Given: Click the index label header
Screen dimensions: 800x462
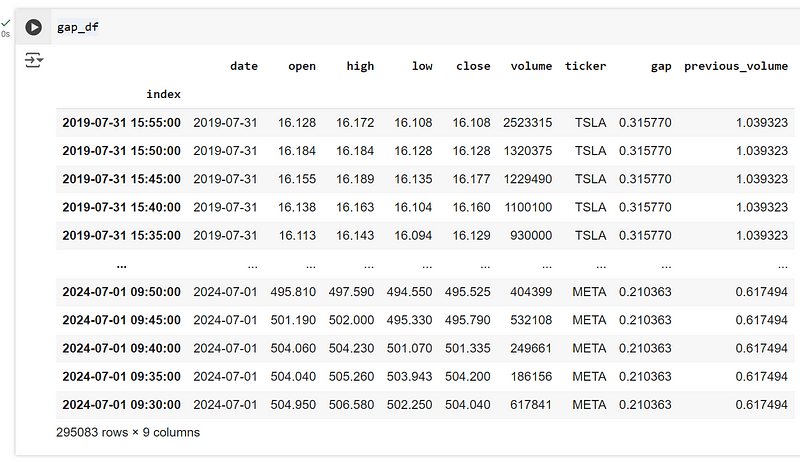Looking at the screenshot, I should coord(163,94).
